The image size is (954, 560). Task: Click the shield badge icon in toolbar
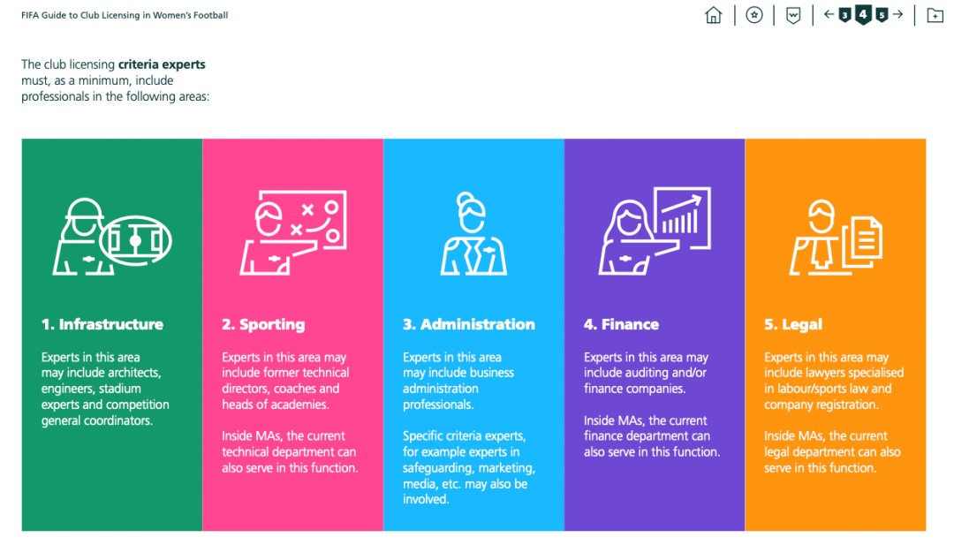(x=793, y=15)
